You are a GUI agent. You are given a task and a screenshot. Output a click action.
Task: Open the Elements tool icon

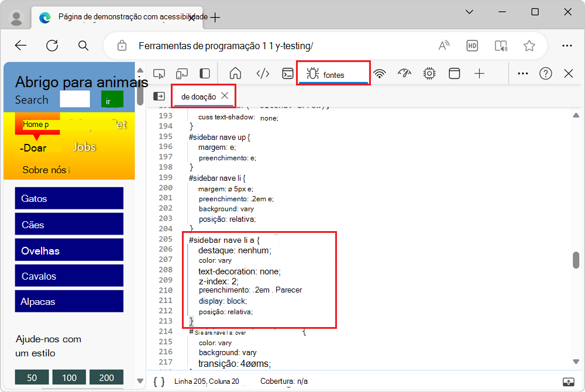click(x=263, y=74)
